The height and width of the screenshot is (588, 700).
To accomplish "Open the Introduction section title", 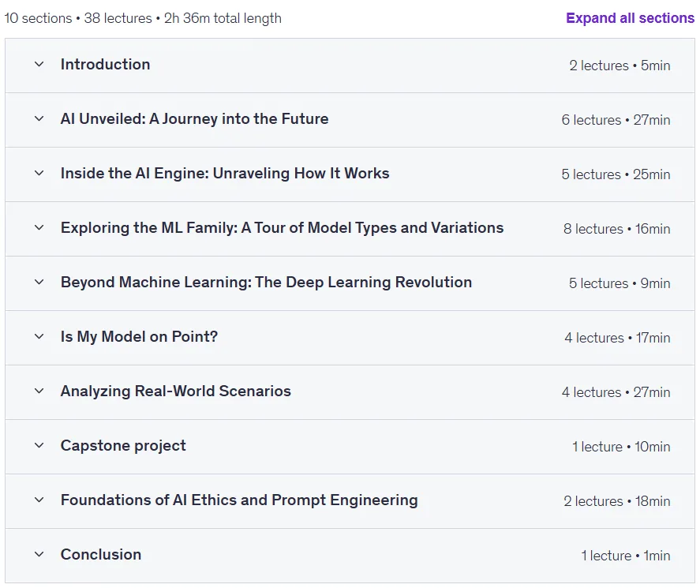I will click(106, 64).
